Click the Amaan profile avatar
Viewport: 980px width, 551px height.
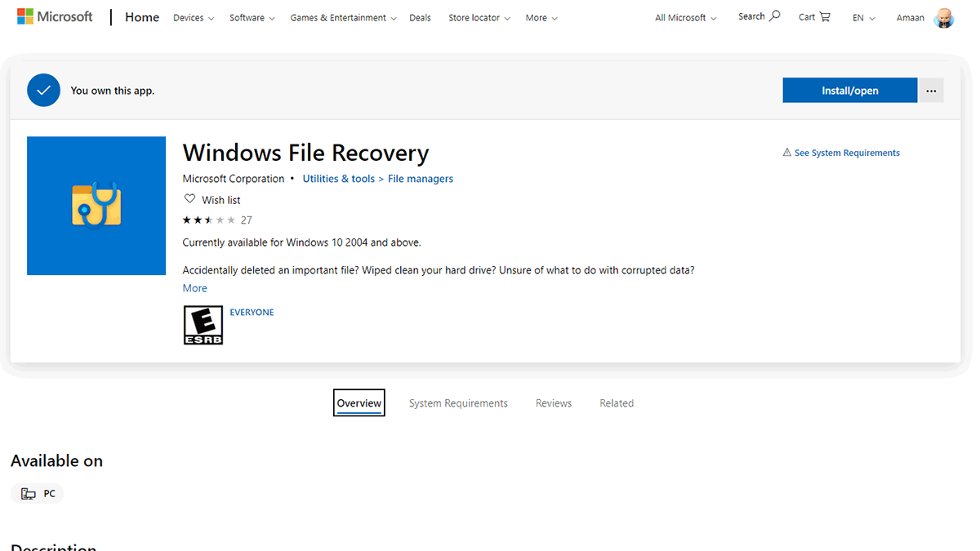tap(944, 17)
